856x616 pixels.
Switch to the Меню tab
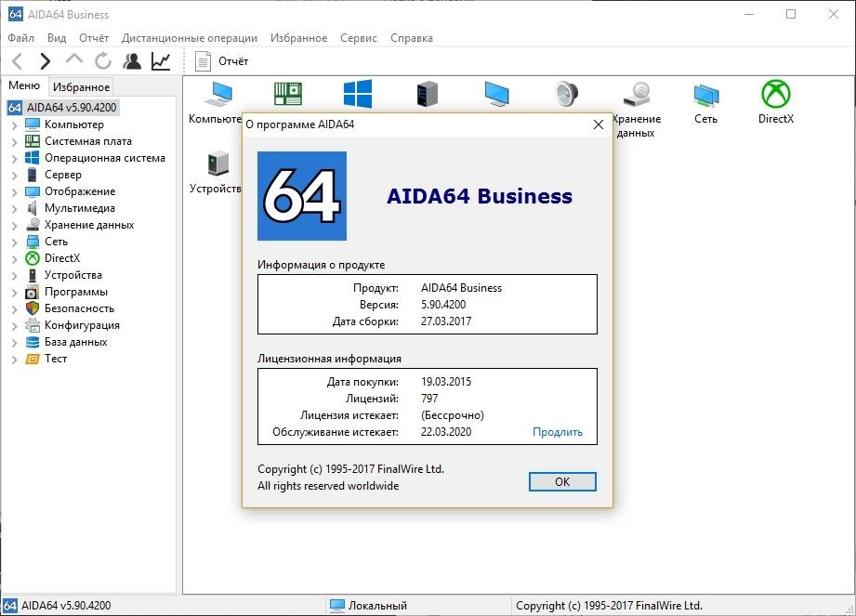click(x=24, y=85)
